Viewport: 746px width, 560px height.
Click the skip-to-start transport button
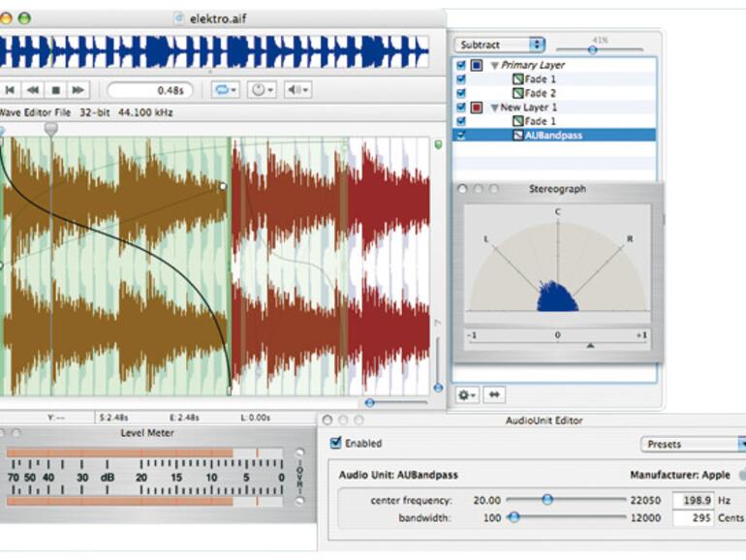tap(10, 90)
